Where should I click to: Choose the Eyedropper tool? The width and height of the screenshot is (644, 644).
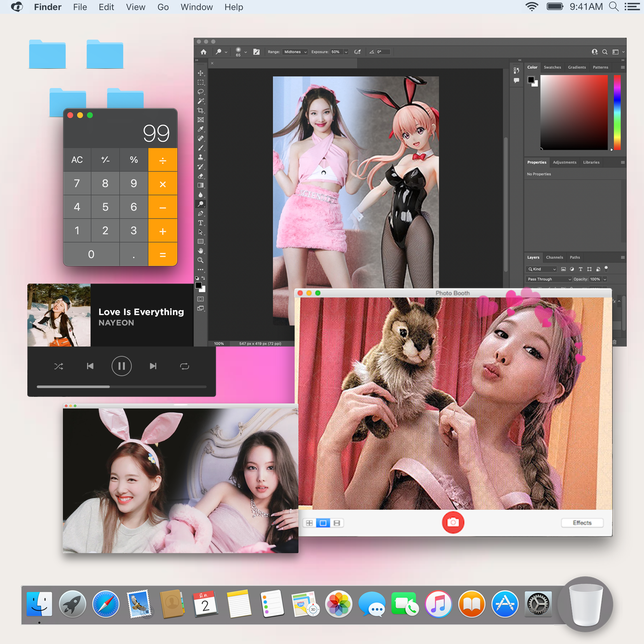(200, 129)
